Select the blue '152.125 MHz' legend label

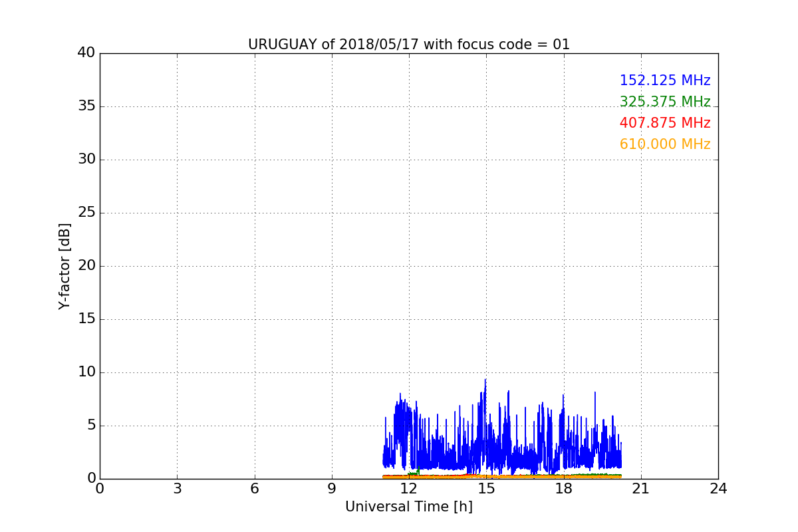pyautogui.click(x=665, y=80)
